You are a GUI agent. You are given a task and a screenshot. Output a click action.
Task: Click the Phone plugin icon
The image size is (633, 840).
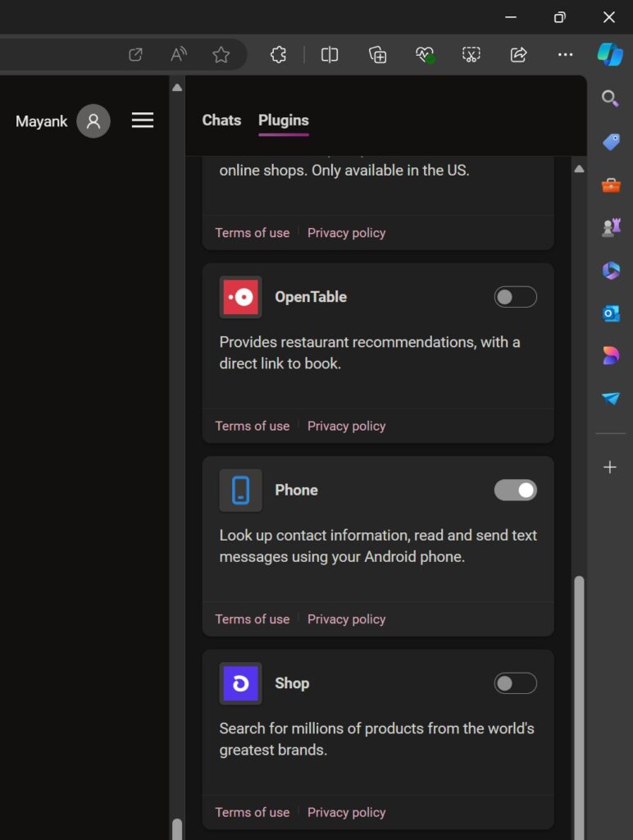240,491
